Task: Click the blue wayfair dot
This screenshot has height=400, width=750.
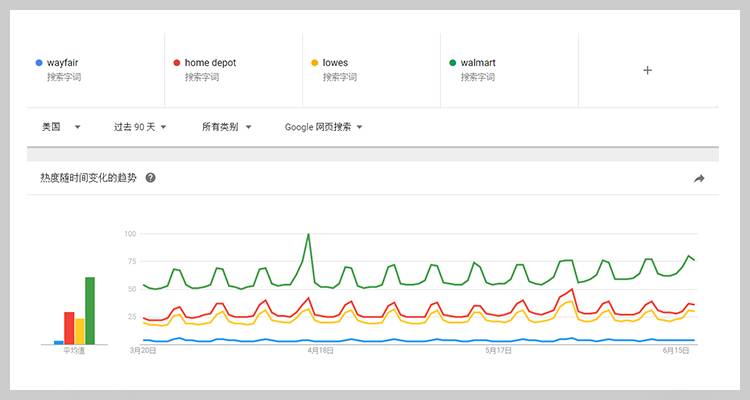Action: [38, 63]
